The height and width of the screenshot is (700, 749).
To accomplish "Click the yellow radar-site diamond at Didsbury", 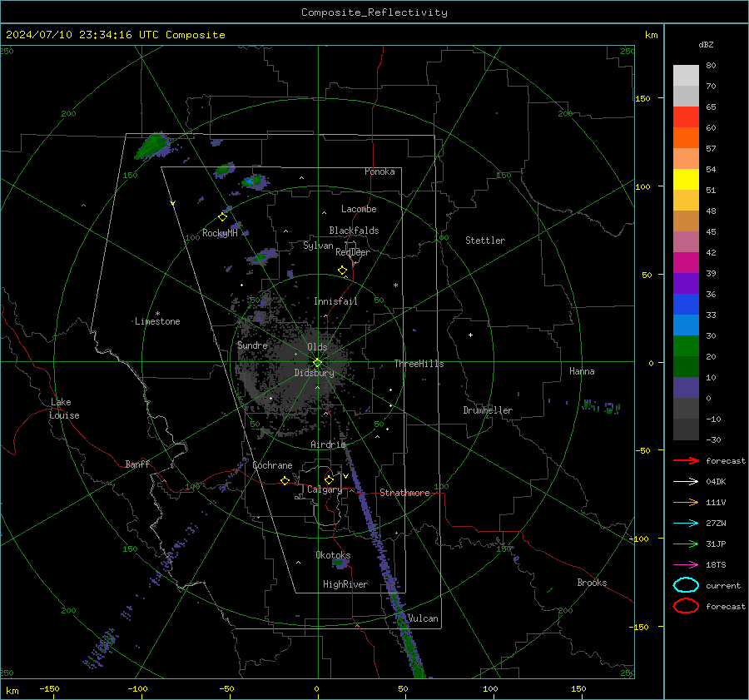I will pos(318,363).
